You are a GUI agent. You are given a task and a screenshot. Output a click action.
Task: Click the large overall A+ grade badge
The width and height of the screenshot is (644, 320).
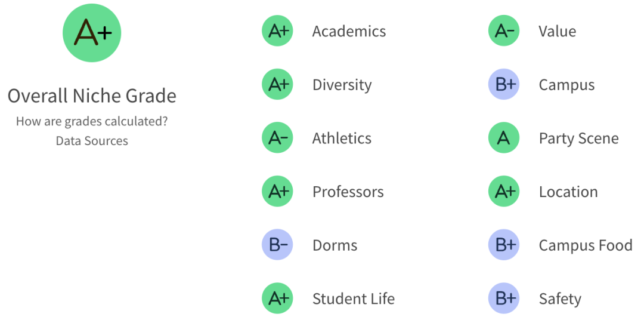(x=92, y=33)
